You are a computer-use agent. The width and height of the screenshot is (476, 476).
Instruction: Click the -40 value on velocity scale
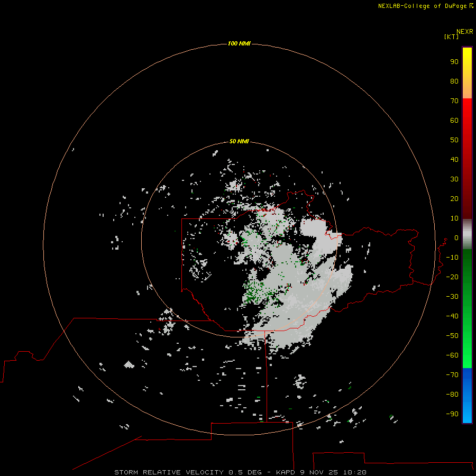(452, 316)
